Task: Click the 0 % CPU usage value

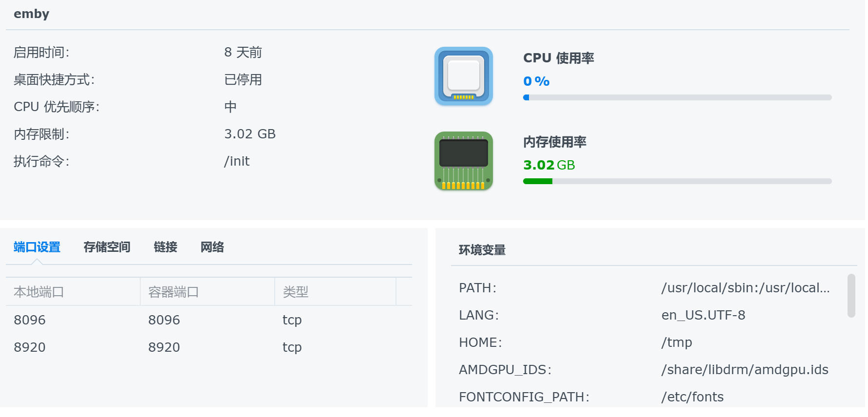Action: 536,81
